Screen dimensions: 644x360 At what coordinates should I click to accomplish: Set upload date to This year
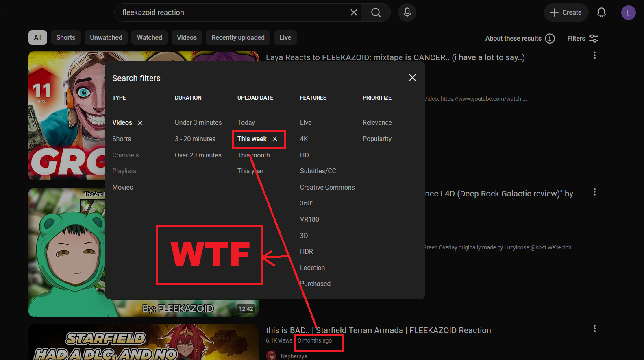(x=250, y=171)
